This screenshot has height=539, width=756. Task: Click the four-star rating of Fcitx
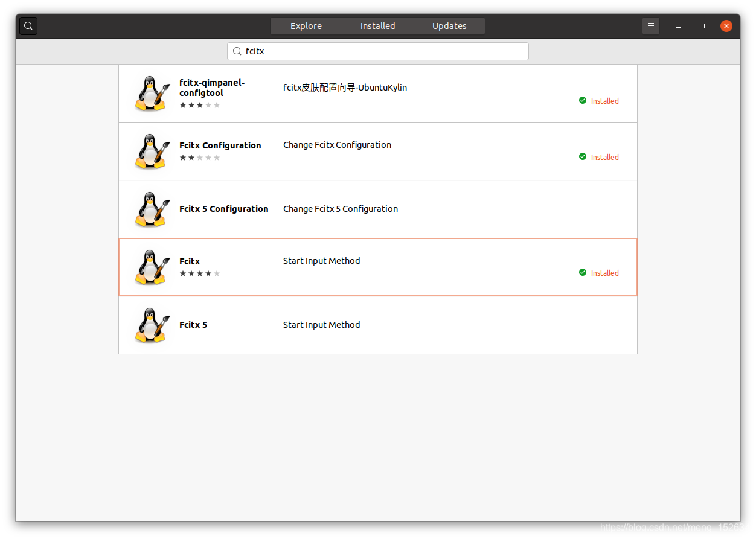coord(200,273)
